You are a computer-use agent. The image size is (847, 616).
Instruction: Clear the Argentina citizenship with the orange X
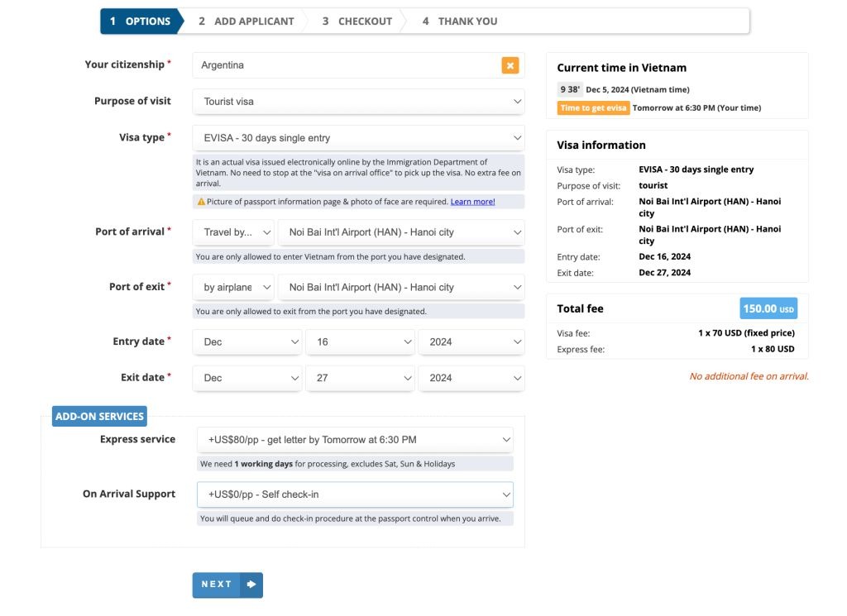click(x=510, y=65)
